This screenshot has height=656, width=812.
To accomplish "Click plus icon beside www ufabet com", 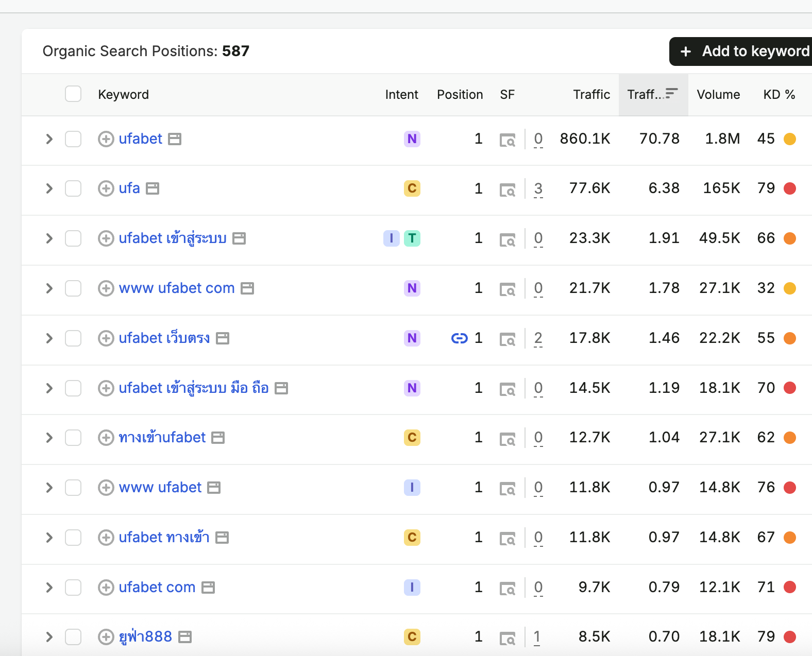I will pos(106,288).
